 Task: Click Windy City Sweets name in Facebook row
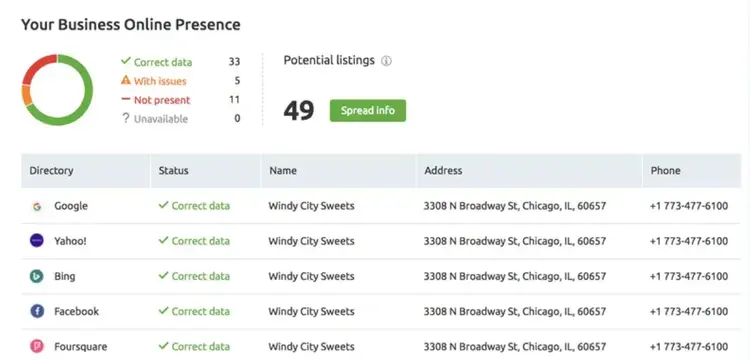pos(311,312)
